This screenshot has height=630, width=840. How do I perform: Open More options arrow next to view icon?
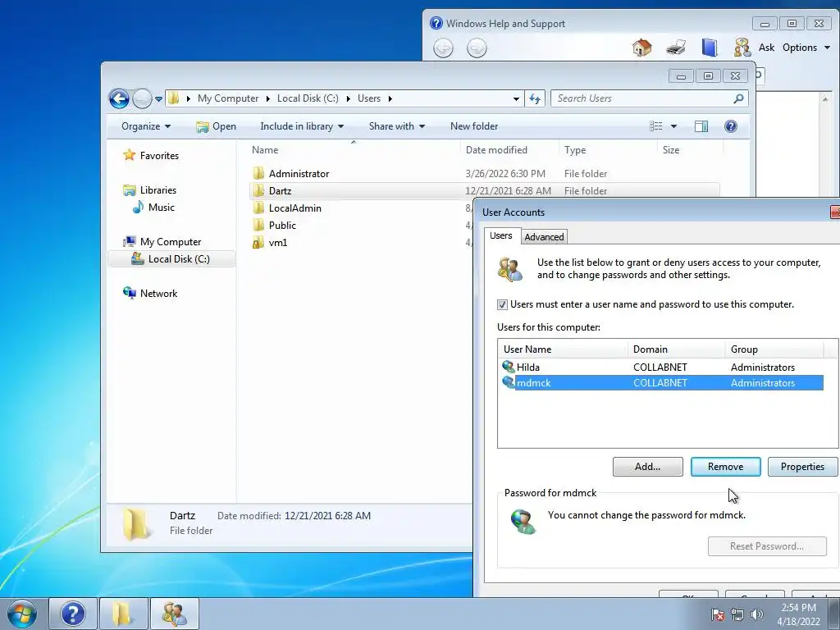[673, 126]
